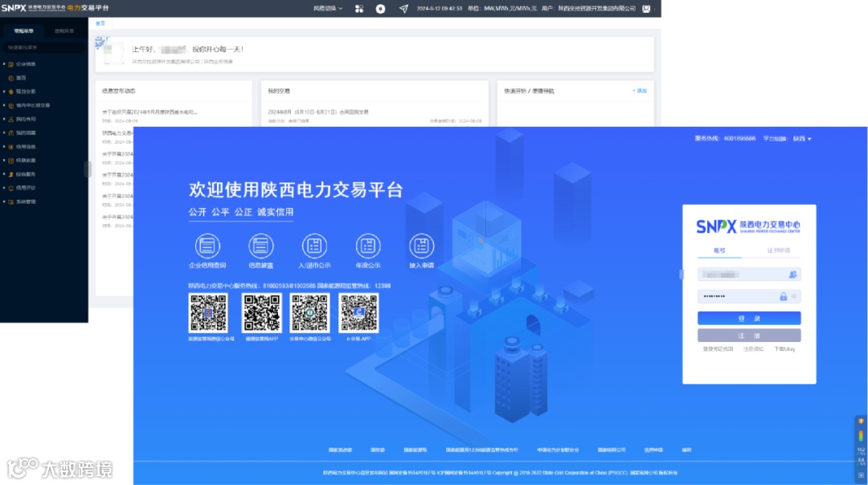Click the paper plane icon in top bar

(x=403, y=9)
